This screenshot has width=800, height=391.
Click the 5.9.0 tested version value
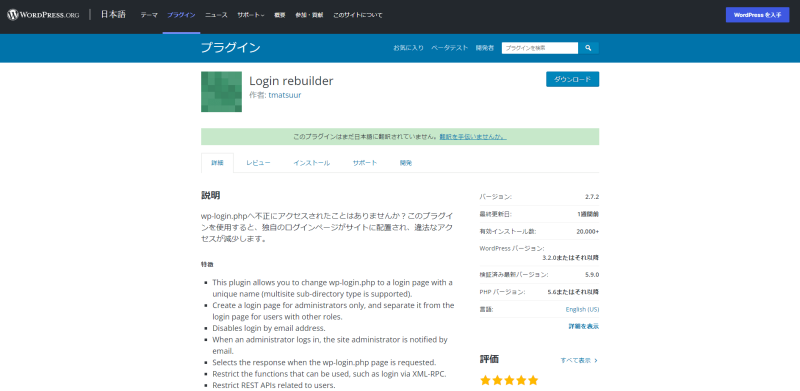pos(592,275)
